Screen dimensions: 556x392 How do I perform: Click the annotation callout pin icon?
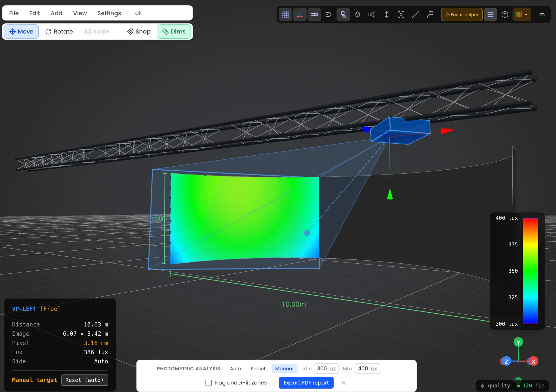point(430,14)
